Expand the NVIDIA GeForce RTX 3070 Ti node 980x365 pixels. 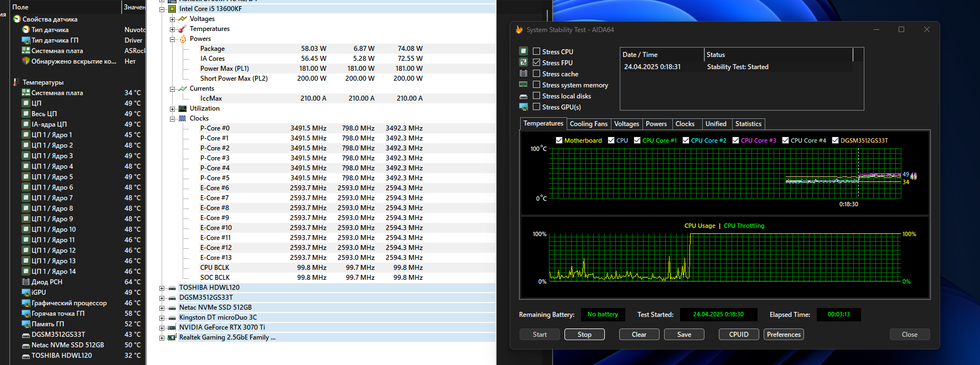162,328
